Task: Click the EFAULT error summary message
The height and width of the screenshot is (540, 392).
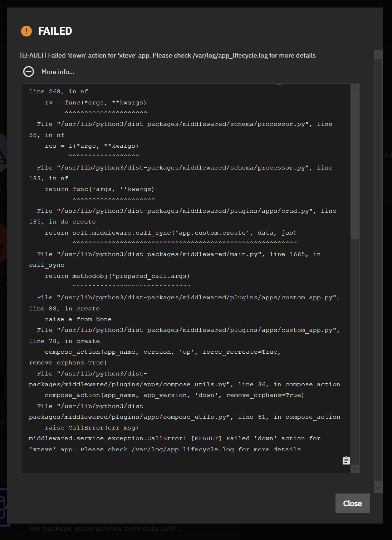Action: click(x=168, y=55)
